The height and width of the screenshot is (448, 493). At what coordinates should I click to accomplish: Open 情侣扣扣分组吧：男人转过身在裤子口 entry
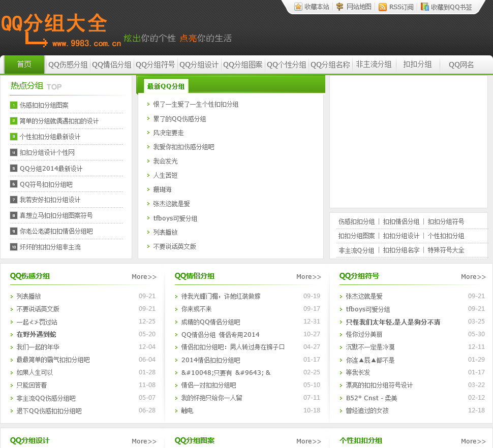click(x=233, y=347)
